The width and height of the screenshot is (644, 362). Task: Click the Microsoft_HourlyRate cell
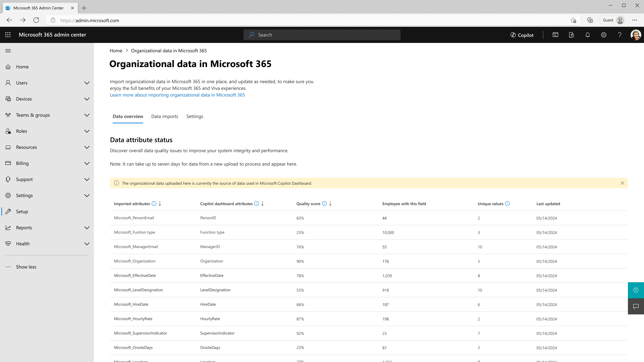point(133,319)
